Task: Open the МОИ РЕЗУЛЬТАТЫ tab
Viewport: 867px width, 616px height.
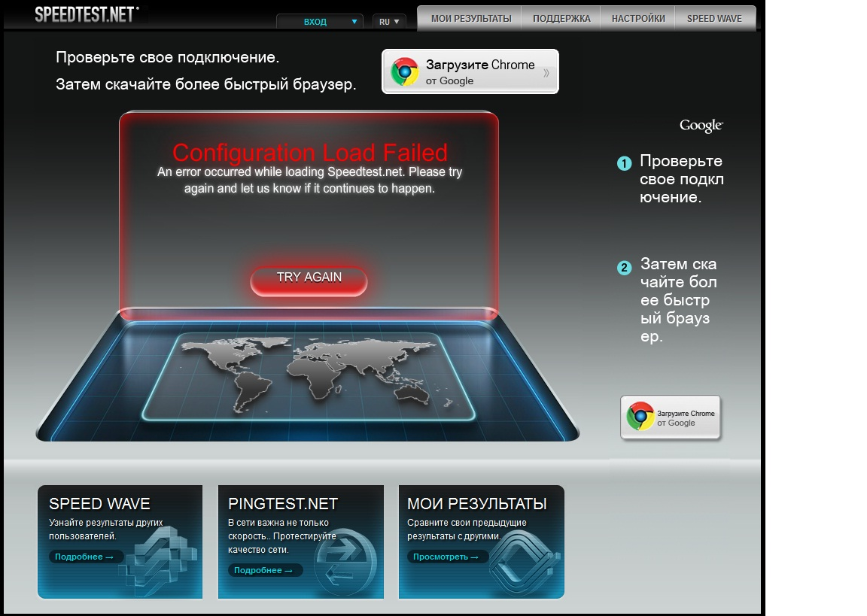Action: (x=471, y=18)
